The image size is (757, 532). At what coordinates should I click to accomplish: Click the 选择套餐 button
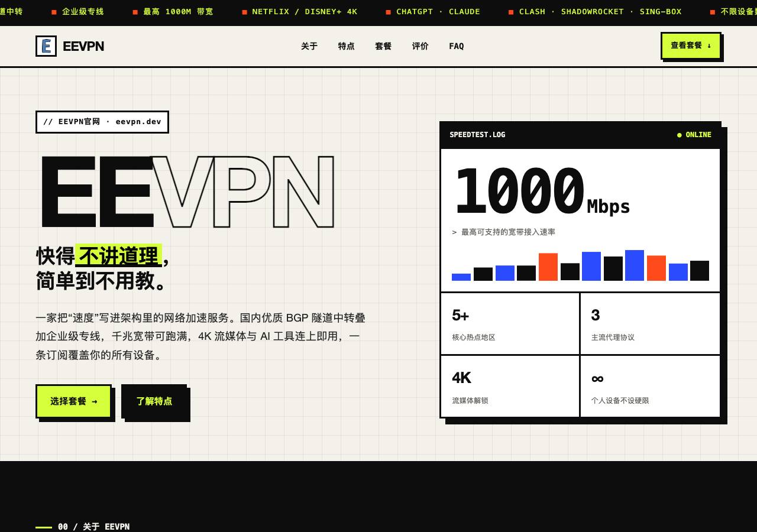74,401
